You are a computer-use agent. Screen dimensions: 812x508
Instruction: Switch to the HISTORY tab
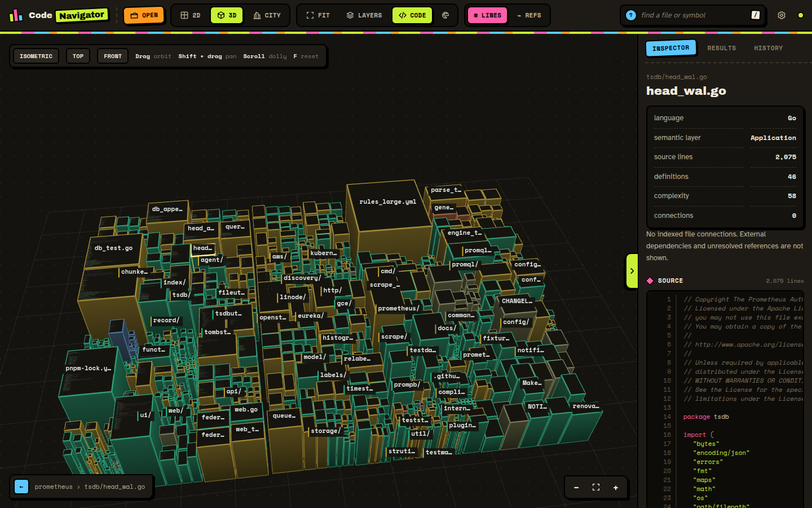(x=768, y=48)
